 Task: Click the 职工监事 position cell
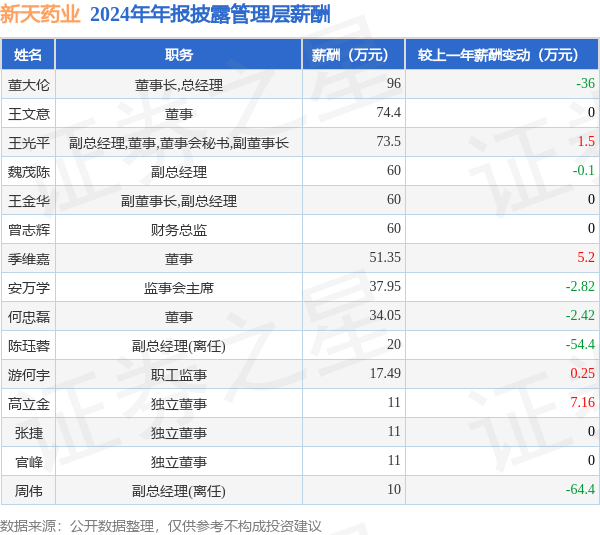[x=179, y=375]
